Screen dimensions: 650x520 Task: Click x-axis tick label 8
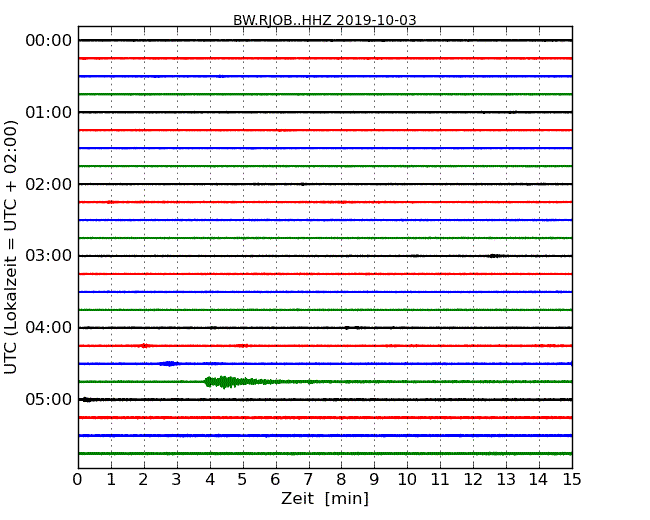click(x=341, y=480)
